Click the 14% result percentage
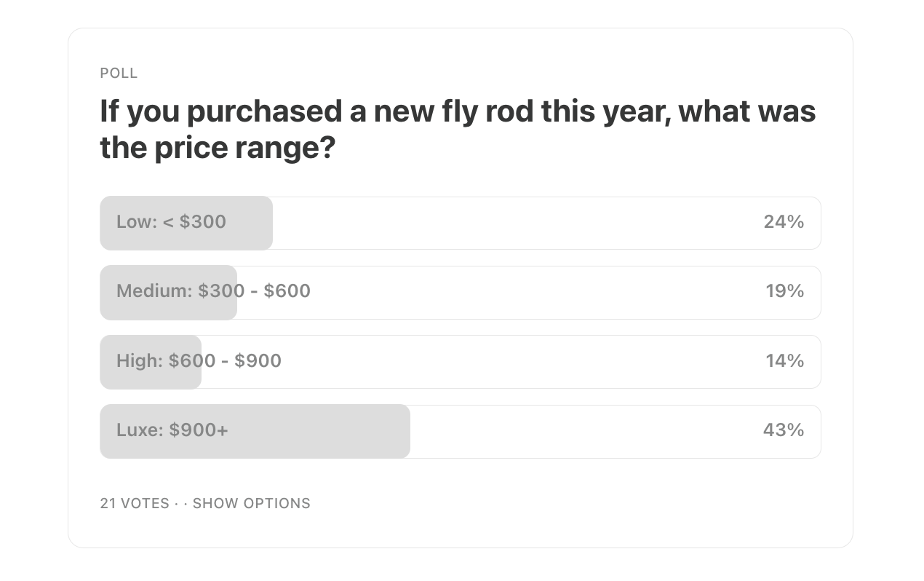924x581 pixels. (784, 361)
